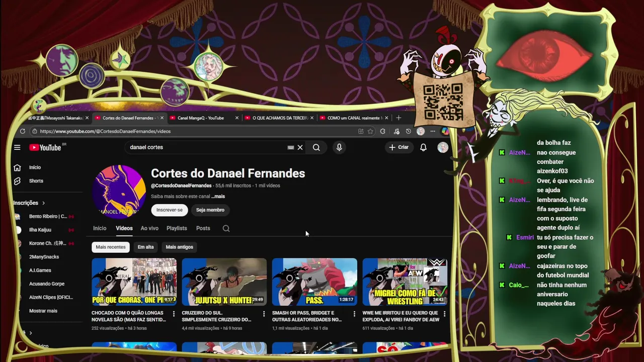Image resolution: width=644 pixels, height=362 pixels.
Task: Open the PASS. video thumbnail
Action: 314,282
